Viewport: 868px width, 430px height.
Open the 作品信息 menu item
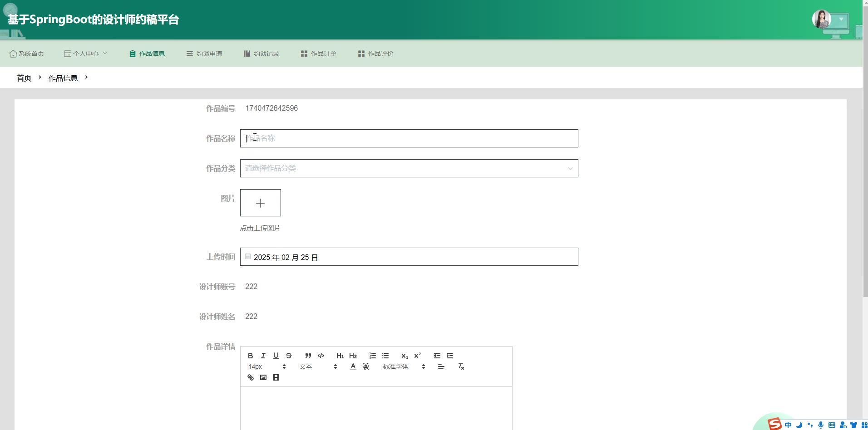coord(147,54)
